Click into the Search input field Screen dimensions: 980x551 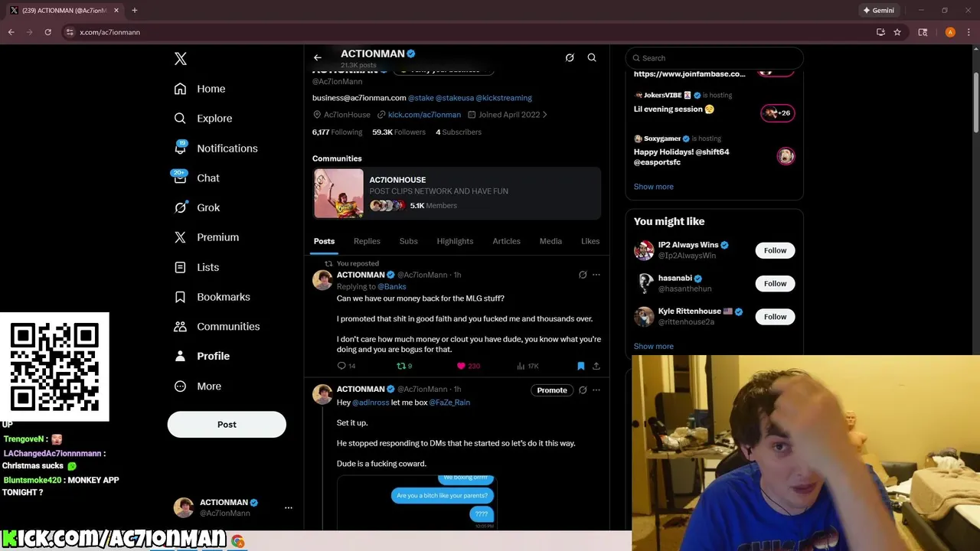tap(714, 58)
